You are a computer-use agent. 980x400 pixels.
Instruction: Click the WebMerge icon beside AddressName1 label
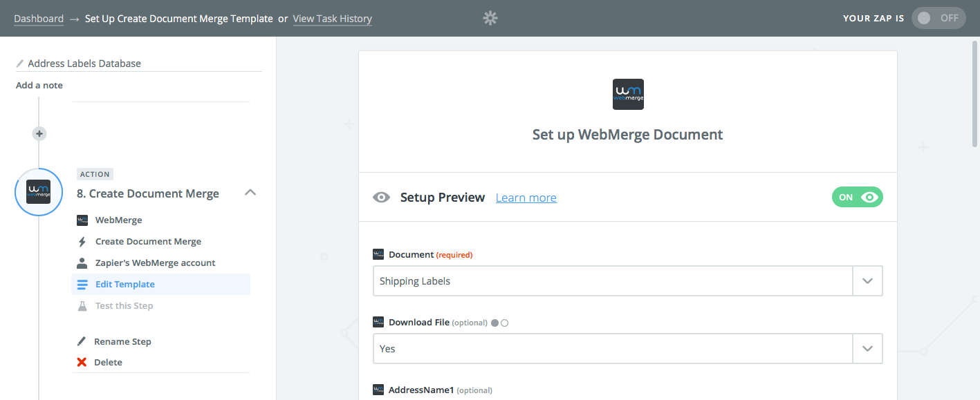pos(378,390)
